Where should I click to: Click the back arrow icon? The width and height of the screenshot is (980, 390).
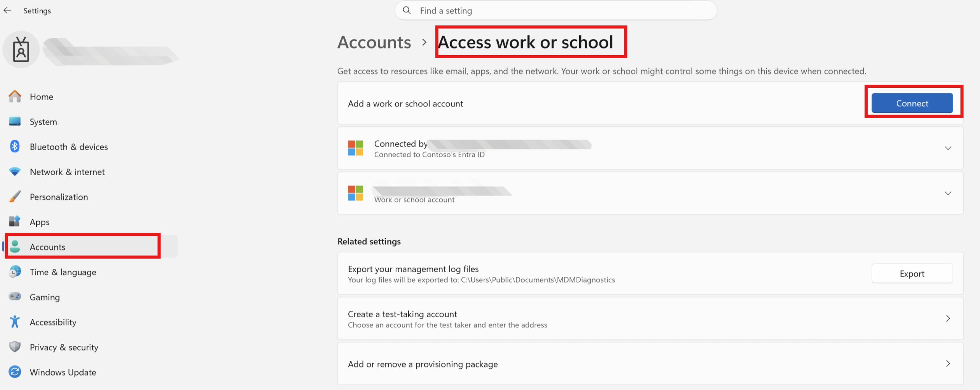(7, 10)
